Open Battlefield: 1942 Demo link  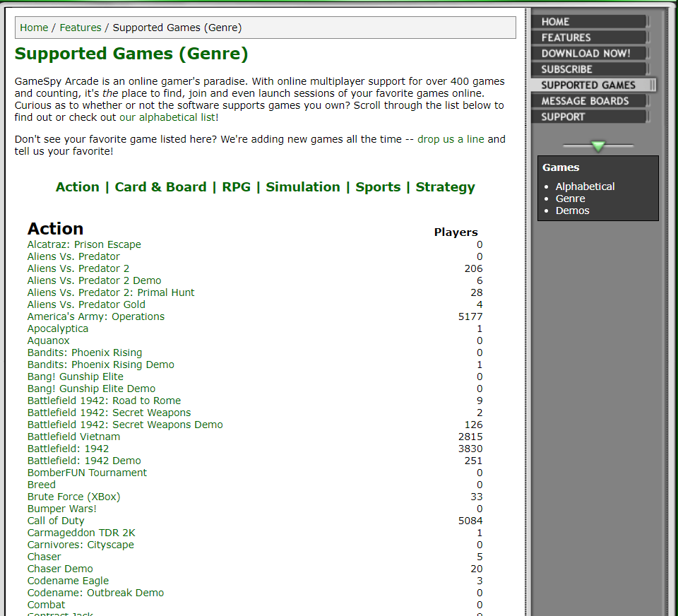pos(84,461)
